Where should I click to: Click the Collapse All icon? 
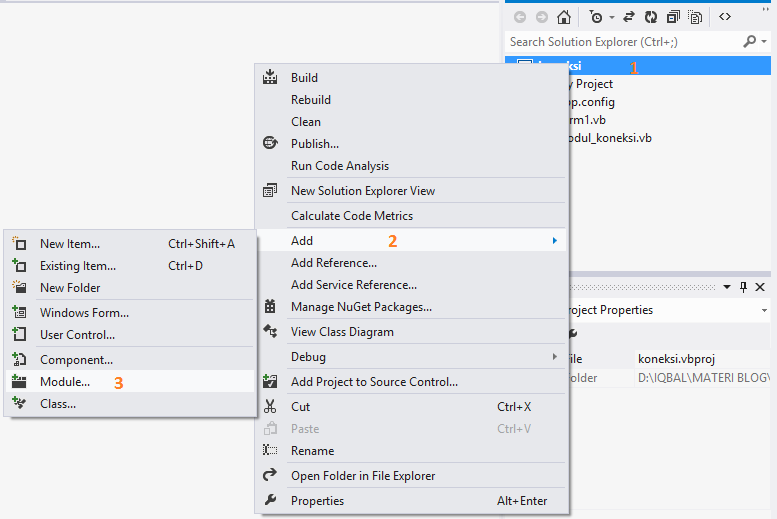pos(673,17)
